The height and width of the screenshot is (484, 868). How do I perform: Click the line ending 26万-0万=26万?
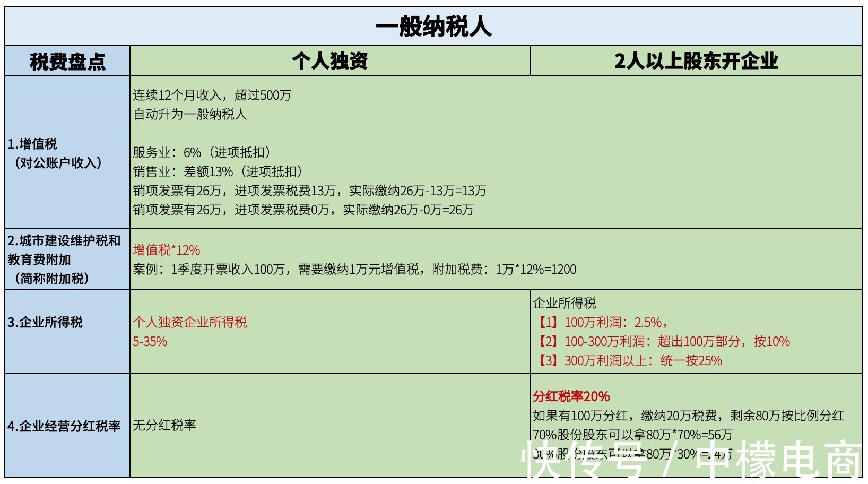[303, 210]
